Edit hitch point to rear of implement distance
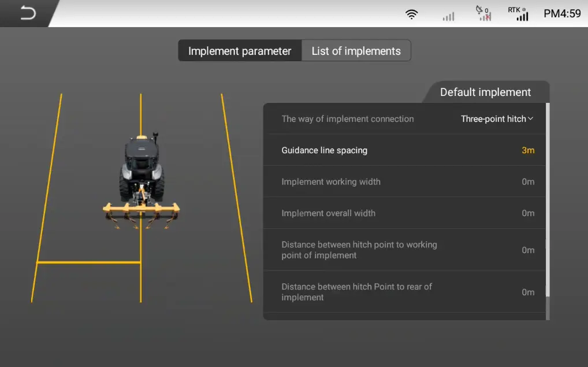 [527, 292]
